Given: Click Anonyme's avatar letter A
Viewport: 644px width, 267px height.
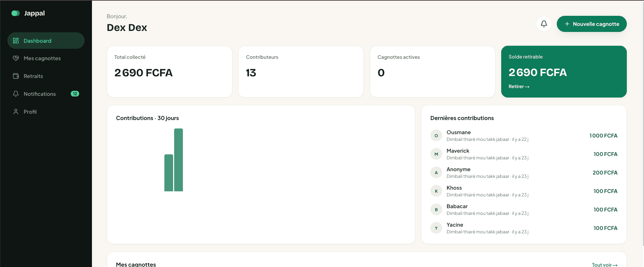Looking at the screenshot, I should coord(436,173).
